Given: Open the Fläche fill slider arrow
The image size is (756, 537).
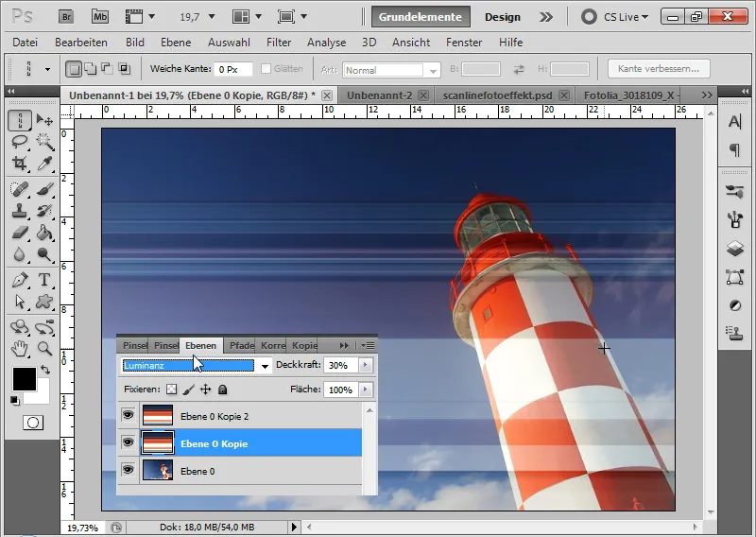Looking at the screenshot, I should 366,390.
